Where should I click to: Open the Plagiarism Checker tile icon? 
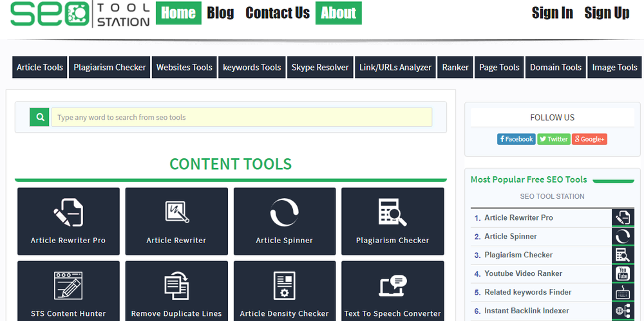click(392, 212)
